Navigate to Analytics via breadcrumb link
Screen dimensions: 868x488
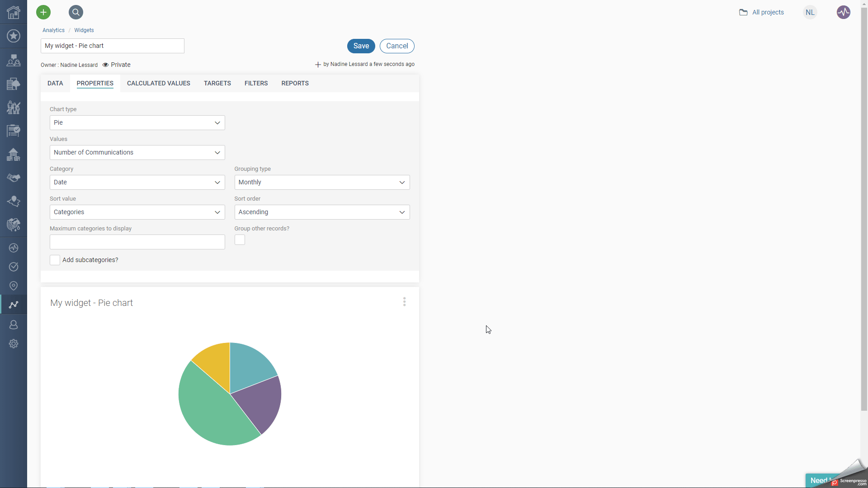(53, 30)
